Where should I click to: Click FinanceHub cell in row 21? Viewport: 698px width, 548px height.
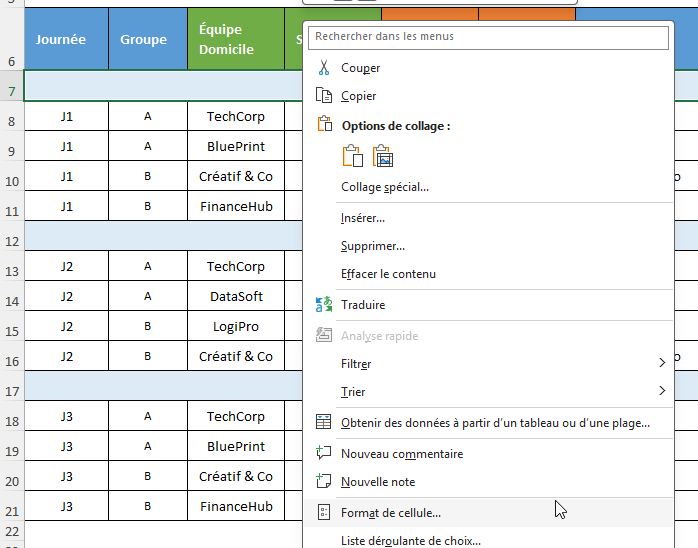[x=236, y=506]
